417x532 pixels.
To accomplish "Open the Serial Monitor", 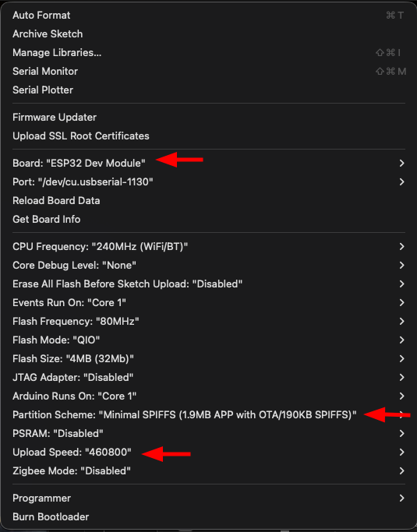I will pos(209,71).
